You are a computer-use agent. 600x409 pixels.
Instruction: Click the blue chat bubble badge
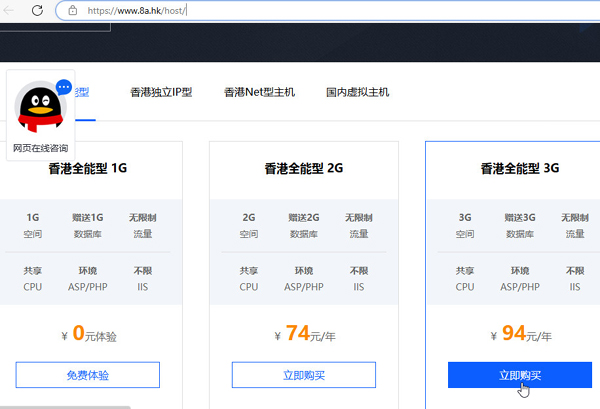pyautogui.click(x=64, y=87)
